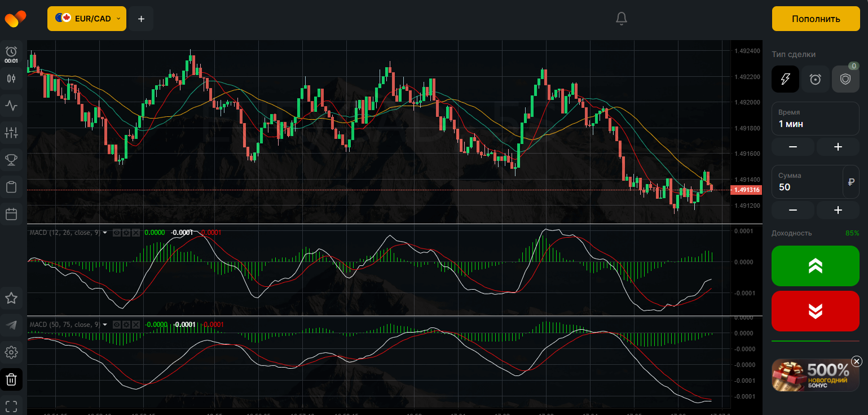Image resolution: width=868 pixels, height=415 pixels.
Task: Click the favorites star icon
Action: 11,298
